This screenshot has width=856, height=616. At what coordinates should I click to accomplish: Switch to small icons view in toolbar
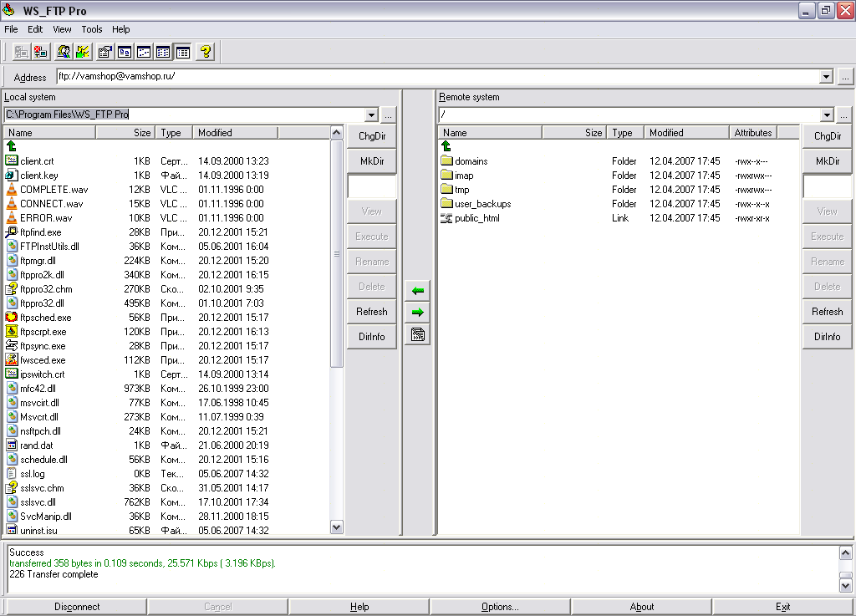pyautogui.click(x=144, y=52)
